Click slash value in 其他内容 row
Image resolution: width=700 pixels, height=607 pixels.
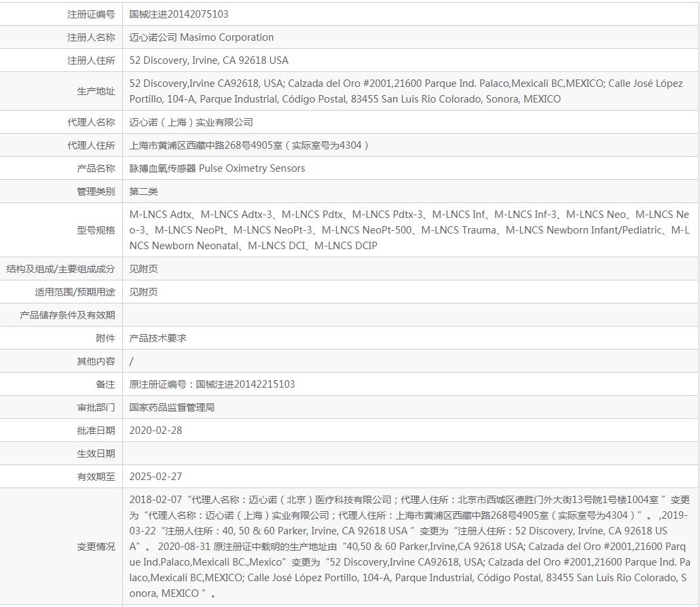click(x=131, y=361)
